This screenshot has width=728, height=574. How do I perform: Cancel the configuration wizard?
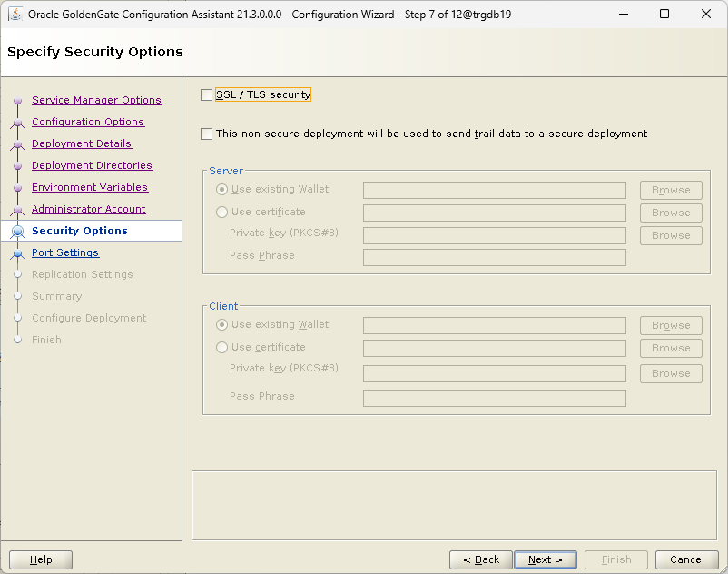click(x=686, y=559)
